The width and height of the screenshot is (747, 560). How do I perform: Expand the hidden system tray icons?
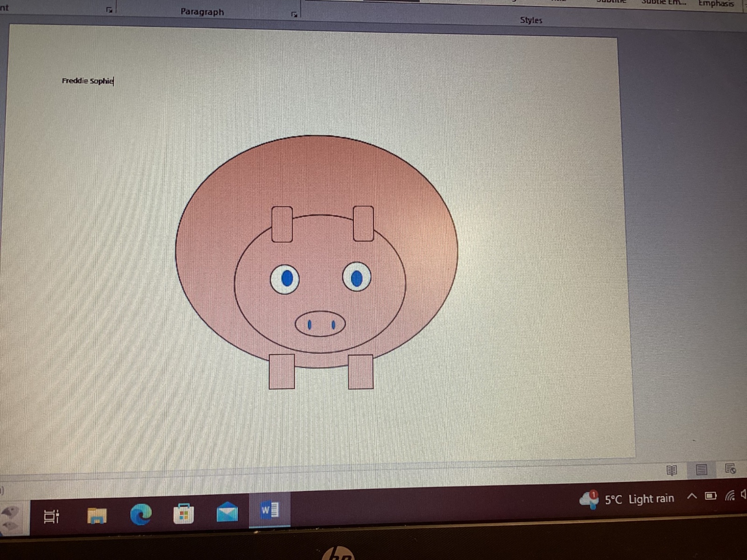point(691,496)
